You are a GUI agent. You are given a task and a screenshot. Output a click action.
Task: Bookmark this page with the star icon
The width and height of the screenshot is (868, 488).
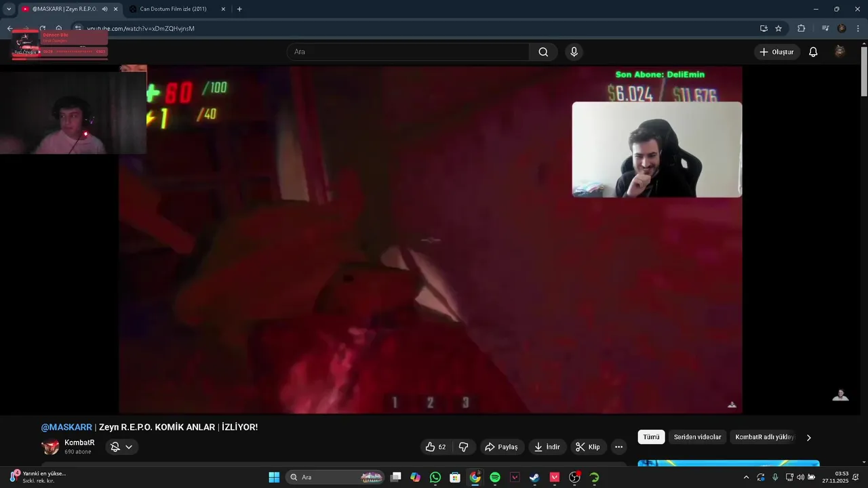(778, 28)
